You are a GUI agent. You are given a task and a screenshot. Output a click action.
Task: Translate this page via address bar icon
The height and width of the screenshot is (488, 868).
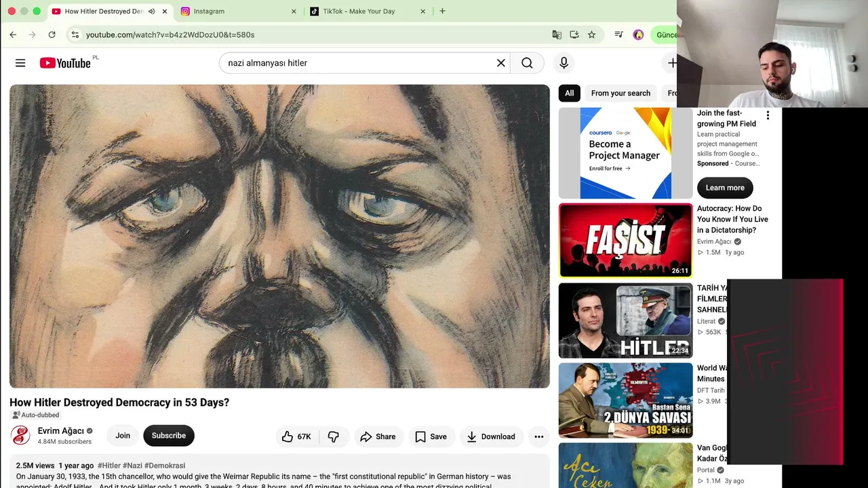557,35
